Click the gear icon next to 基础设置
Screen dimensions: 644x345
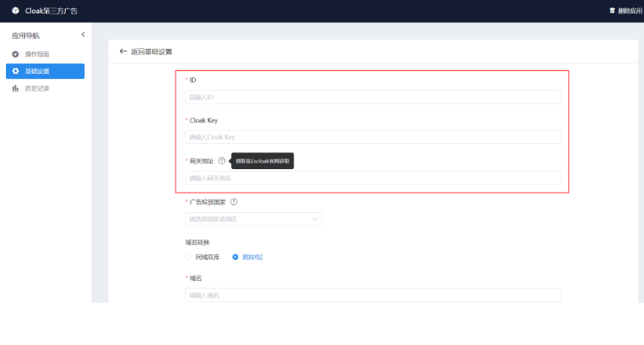click(15, 71)
